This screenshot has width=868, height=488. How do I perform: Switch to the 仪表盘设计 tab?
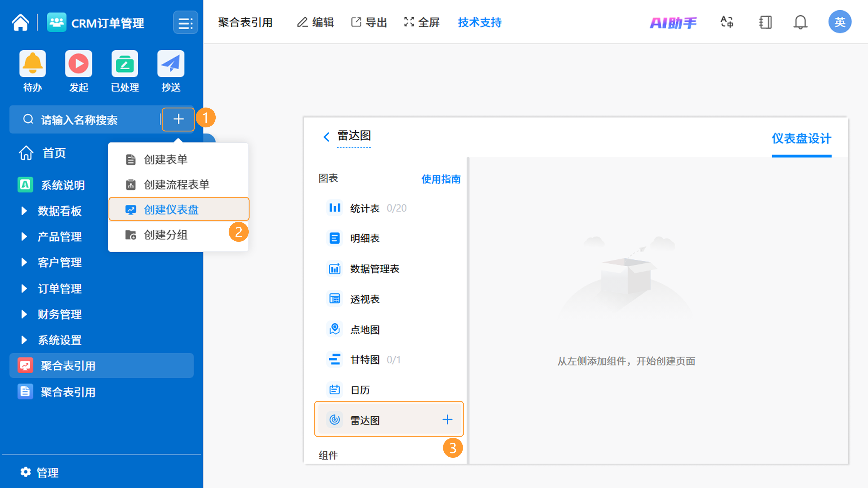coord(801,139)
